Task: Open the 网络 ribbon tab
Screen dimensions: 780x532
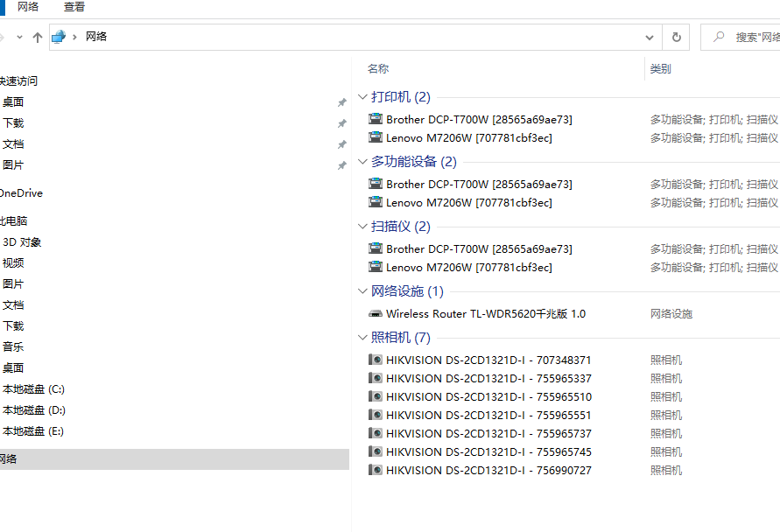Action: click(x=28, y=7)
